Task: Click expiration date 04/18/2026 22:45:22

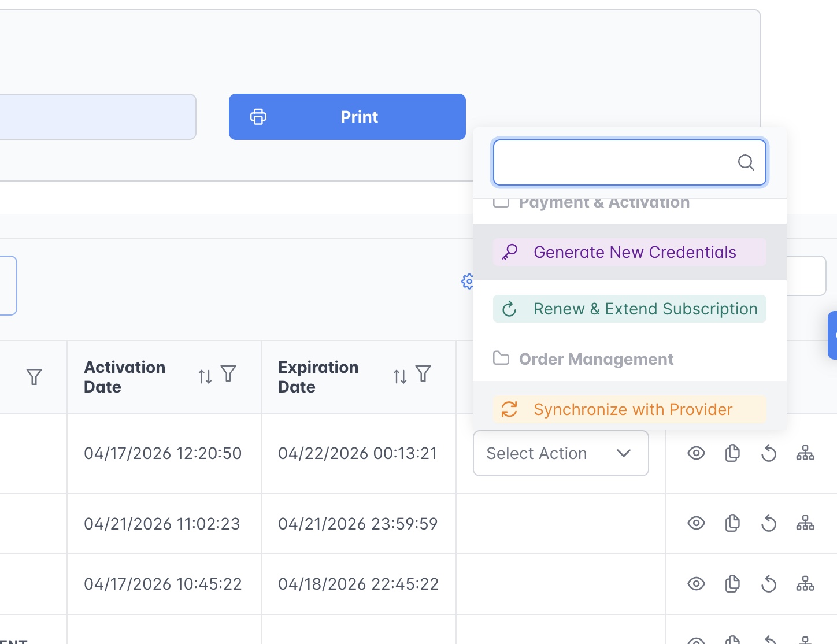Action: 358,584
